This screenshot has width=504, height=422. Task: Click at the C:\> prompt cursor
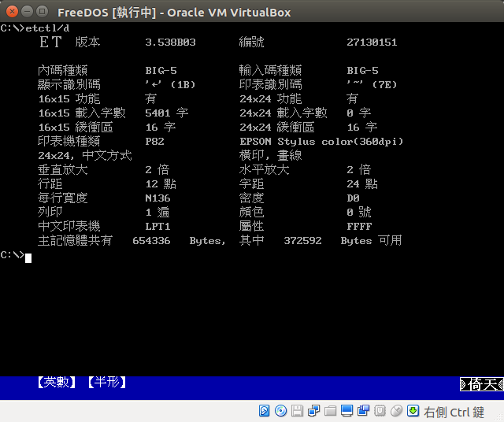(x=28, y=257)
